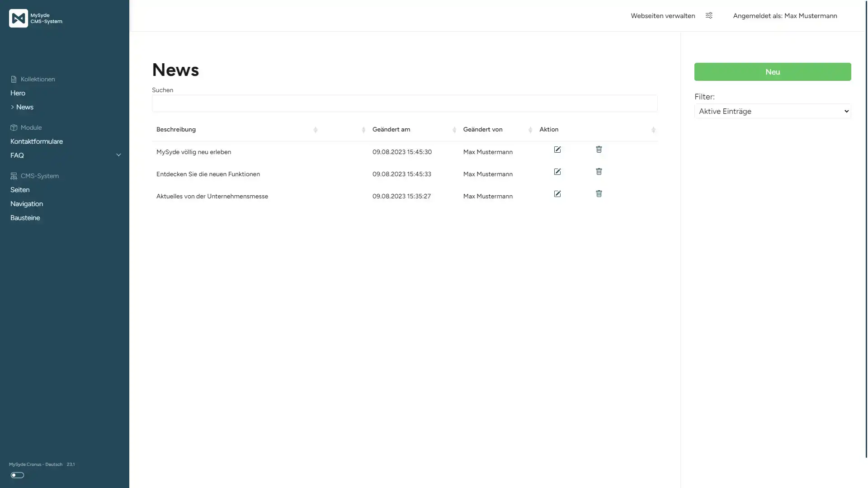Edit 'Aktuelles von der Unternehmensmesse' entry
Image resolution: width=868 pixels, height=488 pixels.
tap(557, 194)
